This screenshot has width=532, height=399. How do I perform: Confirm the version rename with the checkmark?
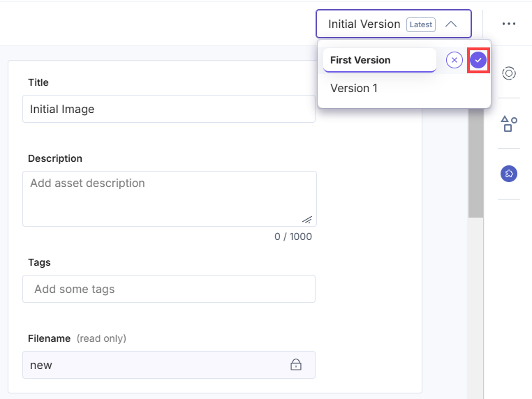pos(478,60)
